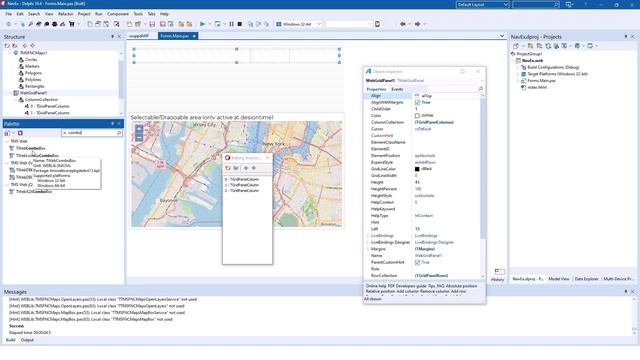Image resolution: width=640 pixels, height=360 pixels.
Task: Open the editor tab list chevron
Action: tap(502, 36)
